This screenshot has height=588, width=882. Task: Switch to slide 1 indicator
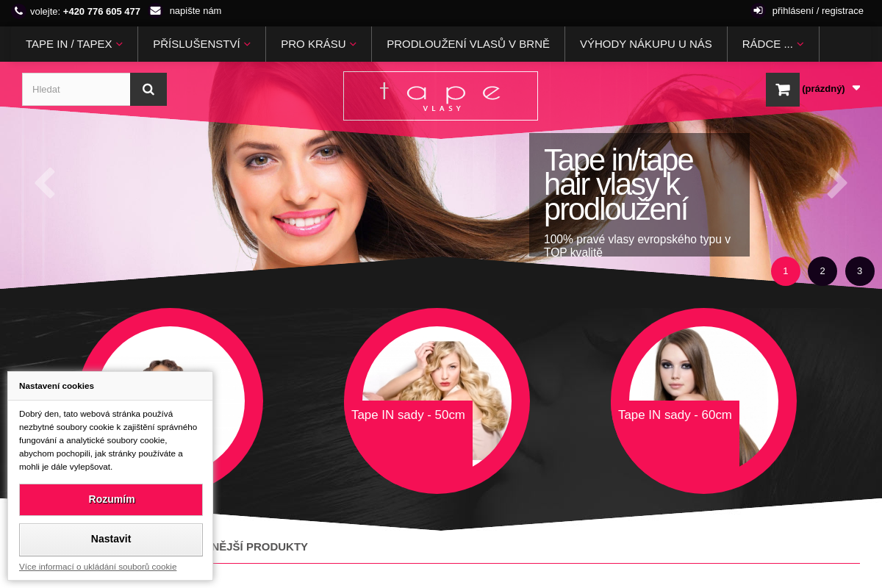[x=785, y=271]
